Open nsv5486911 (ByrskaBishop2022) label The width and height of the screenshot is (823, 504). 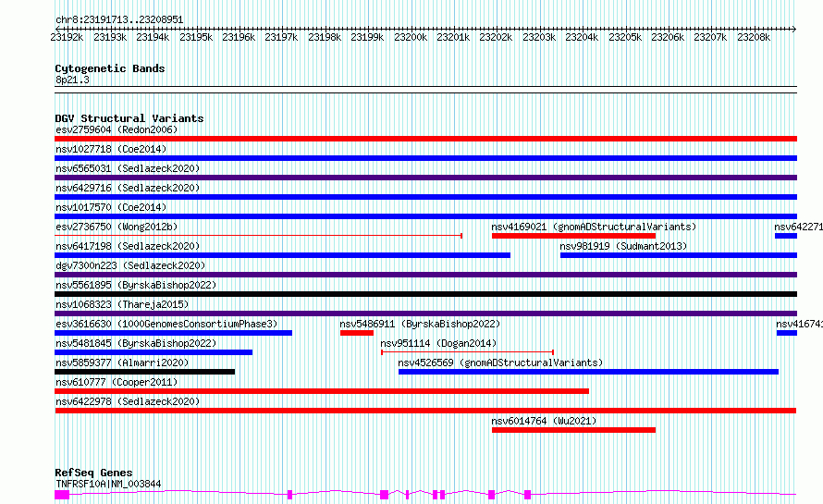pos(420,324)
